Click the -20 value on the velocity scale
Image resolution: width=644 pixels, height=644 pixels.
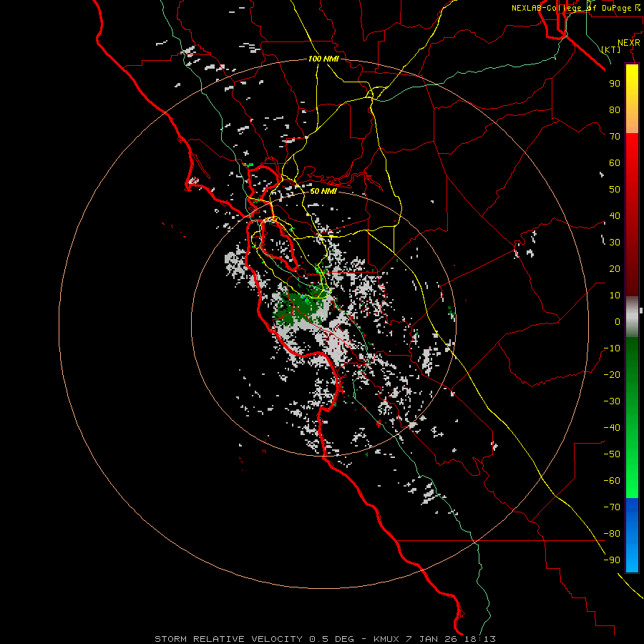[612, 374]
